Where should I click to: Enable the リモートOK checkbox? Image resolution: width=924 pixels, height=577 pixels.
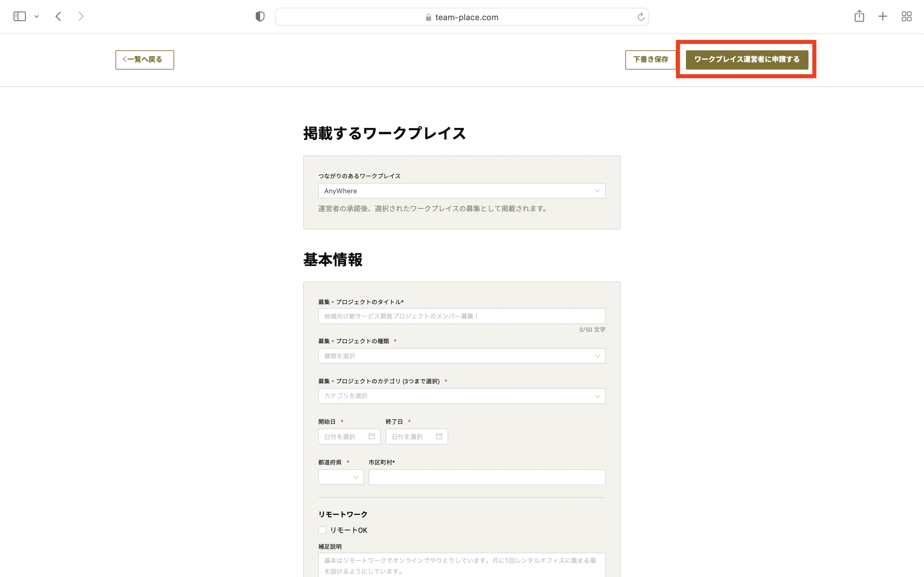coord(322,530)
